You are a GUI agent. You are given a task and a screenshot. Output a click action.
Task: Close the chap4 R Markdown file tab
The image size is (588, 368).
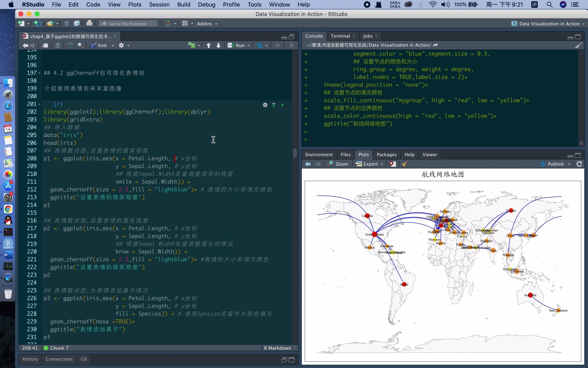(115, 36)
